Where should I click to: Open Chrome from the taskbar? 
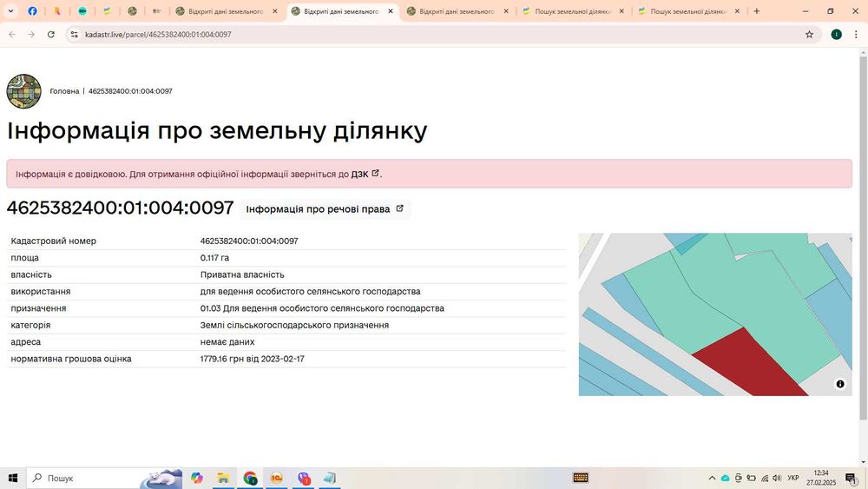(x=250, y=478)
